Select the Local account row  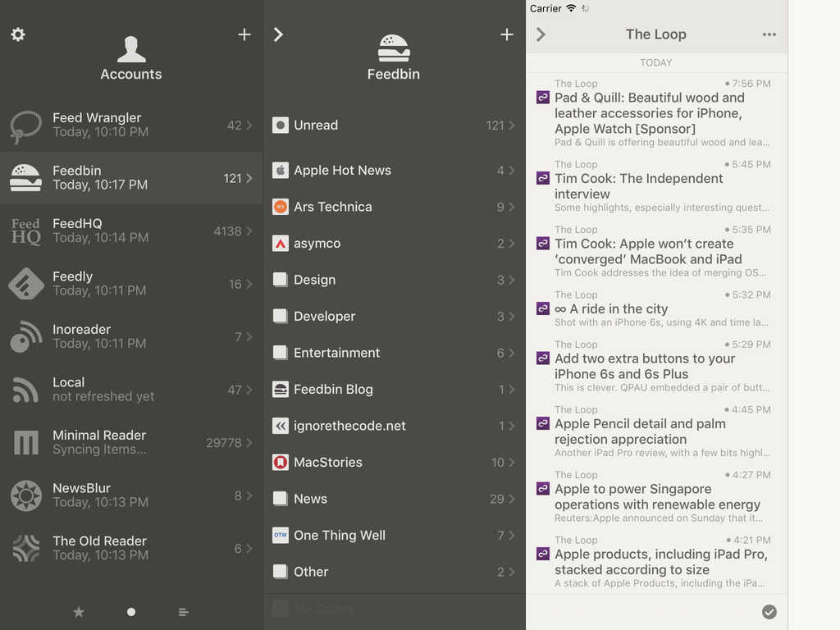pos(131,390)
